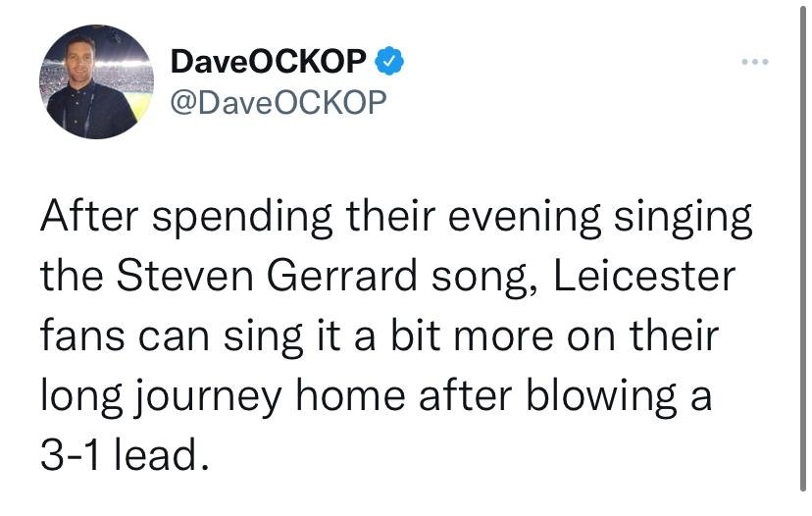The height and width of the screenshot is (516, 812).
Task: Click the bold DaveOCKOP display name
Action: pos(270,63)
